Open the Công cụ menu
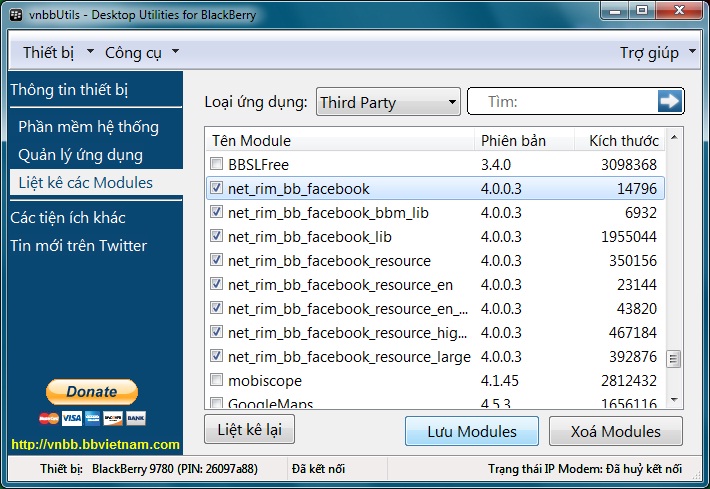 tap(141, 53)
